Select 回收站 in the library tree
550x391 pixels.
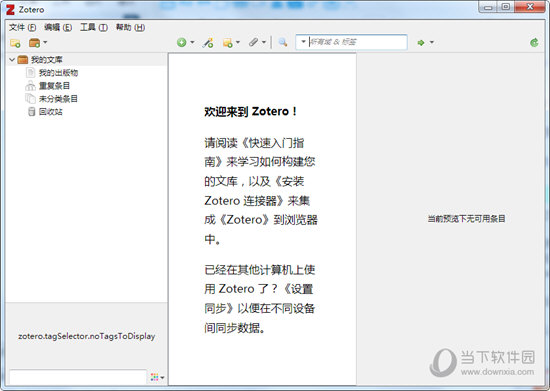tap(51, 112)
